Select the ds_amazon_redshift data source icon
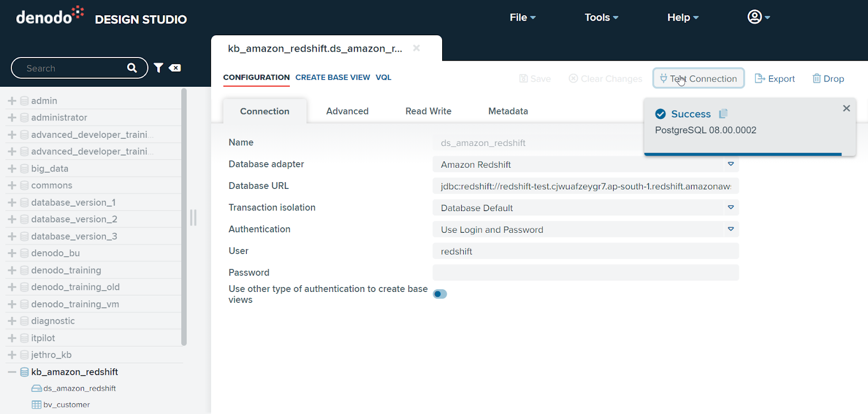This screenshot has width=868, height=414. point(37,388)
